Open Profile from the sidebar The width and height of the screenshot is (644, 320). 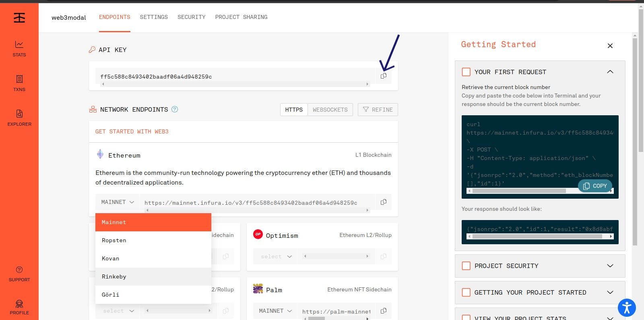tap(19, 307)
